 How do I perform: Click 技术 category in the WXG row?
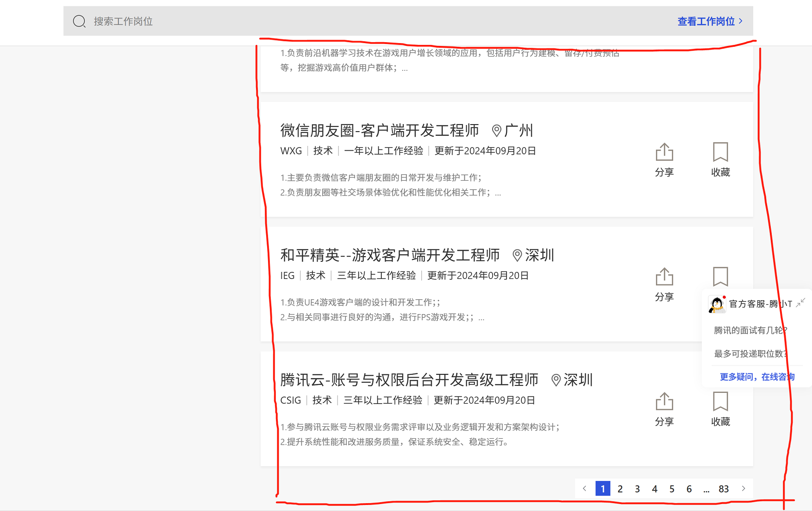click(323, 151)
